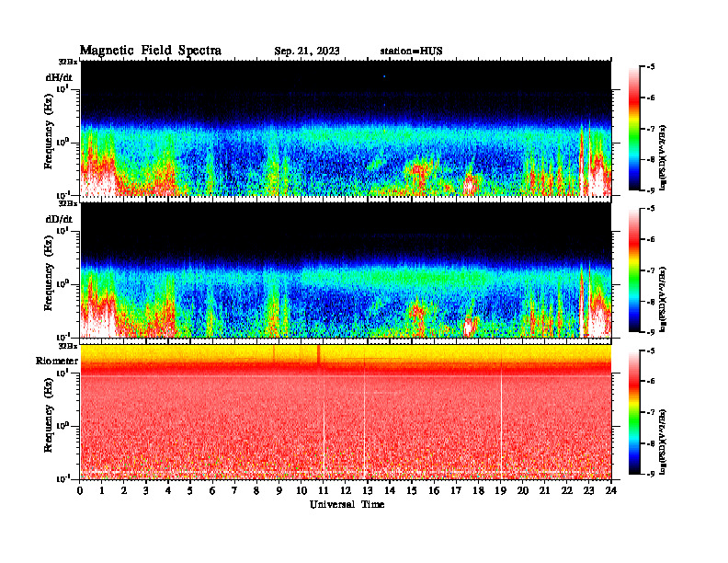Select the date text "Sep. 21, 2023"
The image size is (728, 563).
pyautogui.click(x=306, y=52)
